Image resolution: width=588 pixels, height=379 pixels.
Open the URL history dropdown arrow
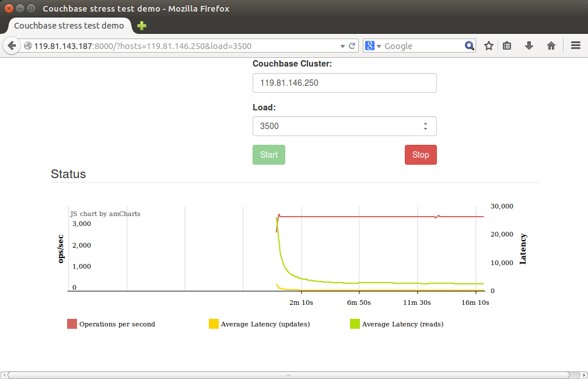(x=342, y=46)
